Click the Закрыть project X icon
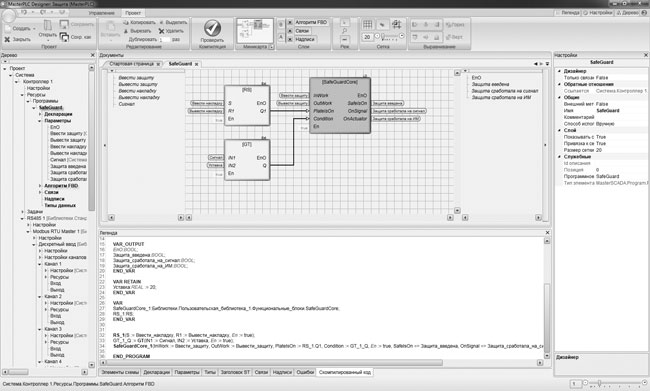This screenshot has width=650, height=391. [7, 39]
